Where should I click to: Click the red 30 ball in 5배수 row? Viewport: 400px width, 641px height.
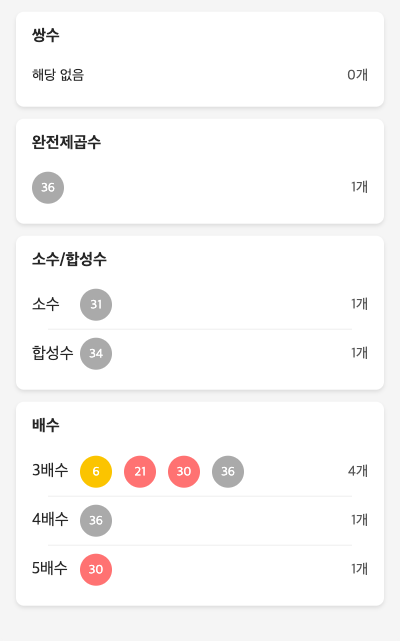click(96, 569)
